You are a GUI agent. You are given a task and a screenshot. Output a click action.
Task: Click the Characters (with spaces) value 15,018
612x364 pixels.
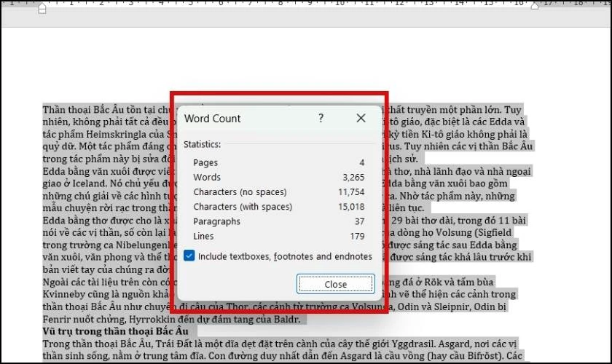tap(351, 207)
